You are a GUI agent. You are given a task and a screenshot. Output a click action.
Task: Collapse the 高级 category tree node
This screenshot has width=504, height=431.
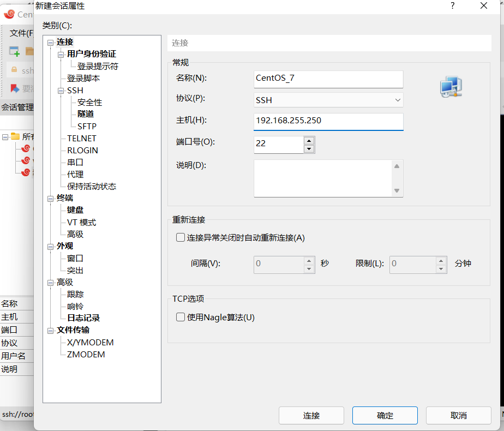(51, 283)
